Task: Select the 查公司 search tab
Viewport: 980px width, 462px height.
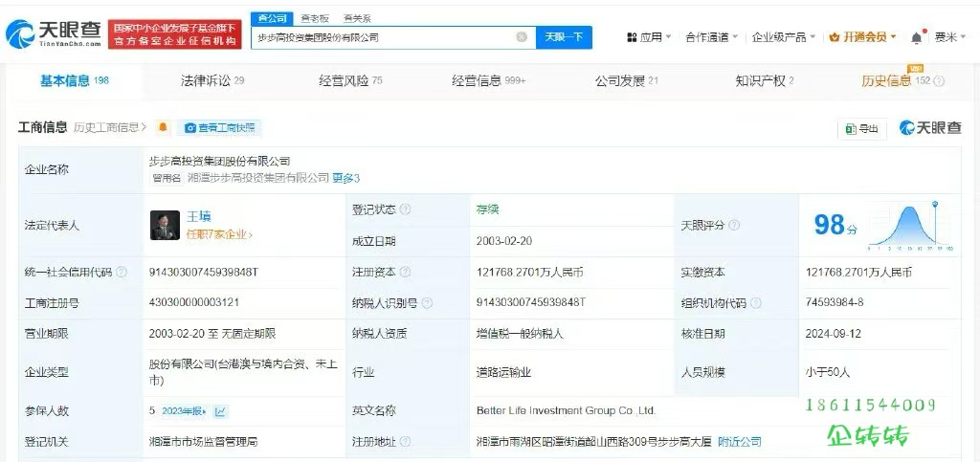Action: pyautogui.click(x=271, y=19)
